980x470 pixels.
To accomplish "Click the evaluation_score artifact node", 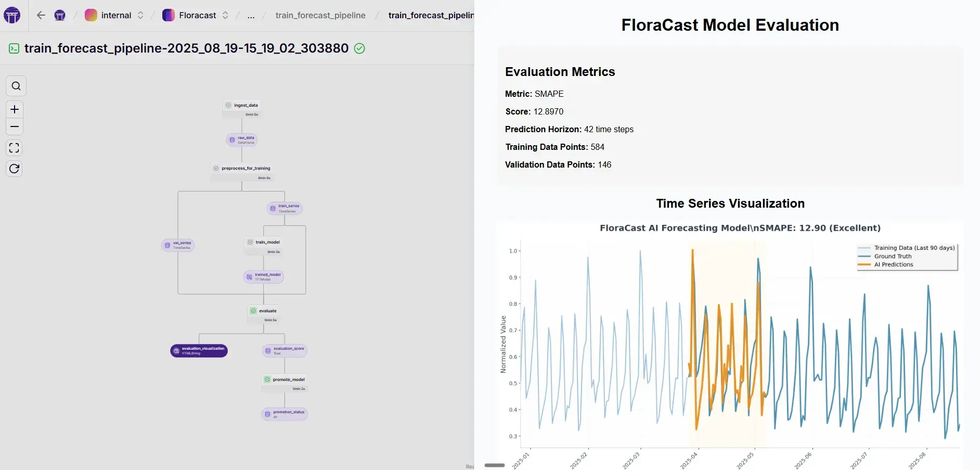I will click(x=285, y=351).
